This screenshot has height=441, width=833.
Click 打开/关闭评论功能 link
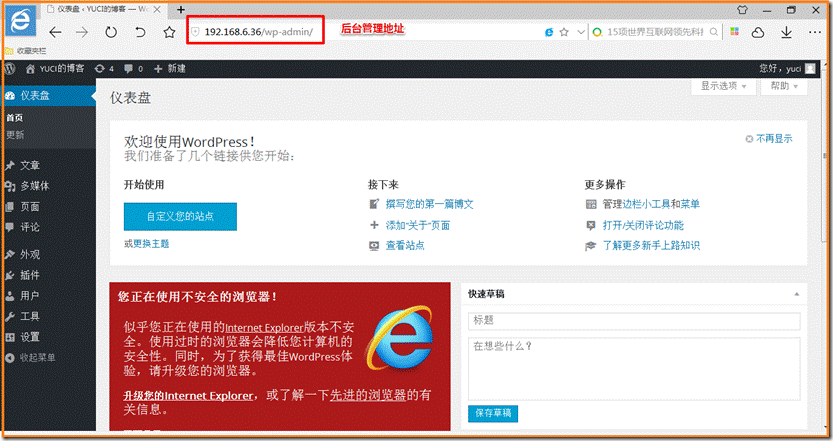tap(643, 225)
